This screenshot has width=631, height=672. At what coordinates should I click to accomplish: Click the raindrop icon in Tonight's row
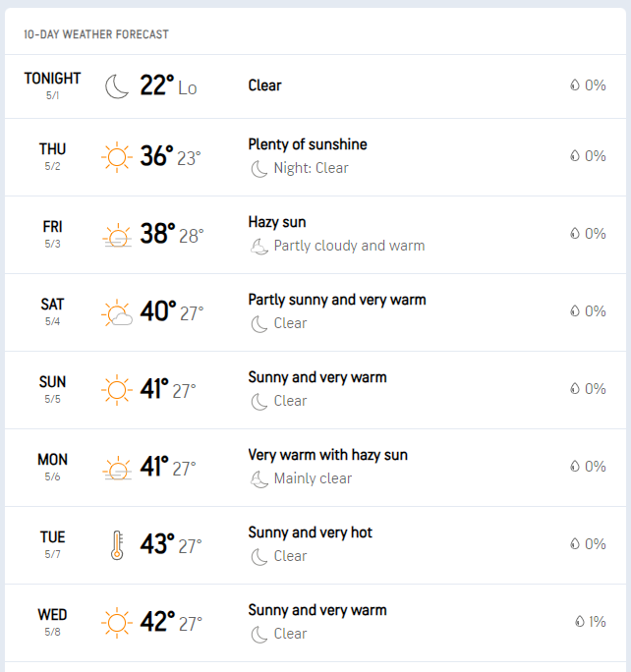[575, 85]
